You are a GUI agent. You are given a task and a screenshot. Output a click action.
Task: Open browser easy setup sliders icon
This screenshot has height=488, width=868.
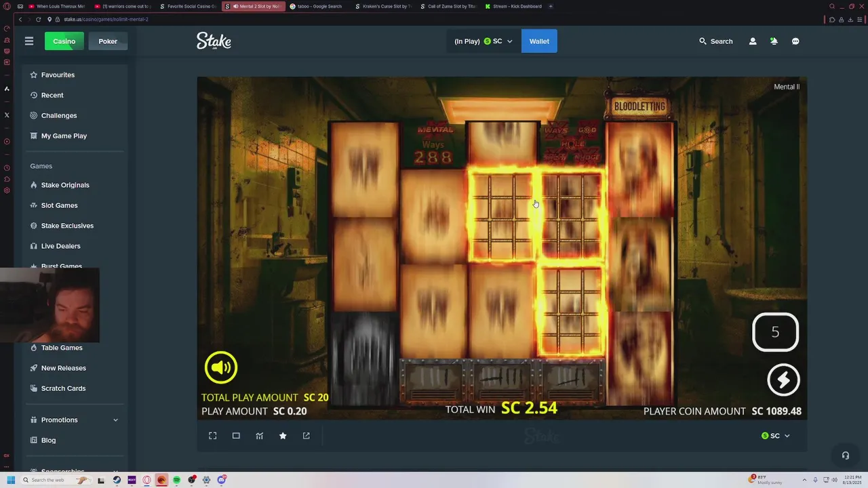[859, 20]
